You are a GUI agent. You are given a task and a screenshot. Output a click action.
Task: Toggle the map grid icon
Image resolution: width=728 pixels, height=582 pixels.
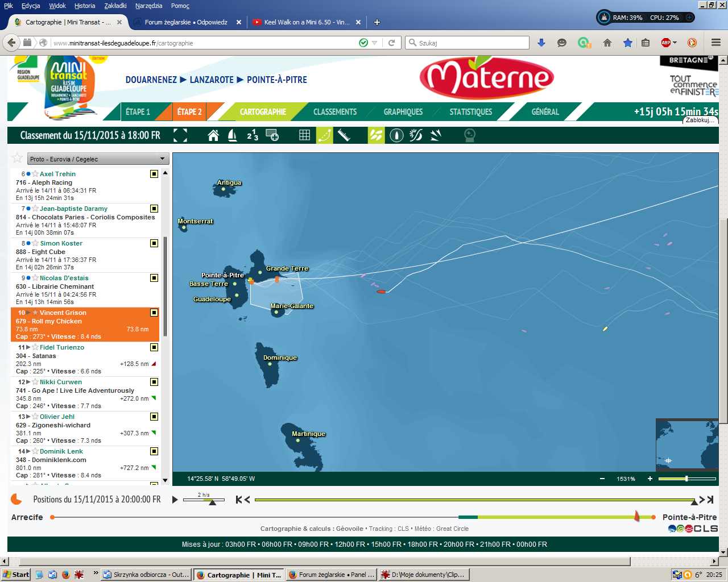coord(305,135)
